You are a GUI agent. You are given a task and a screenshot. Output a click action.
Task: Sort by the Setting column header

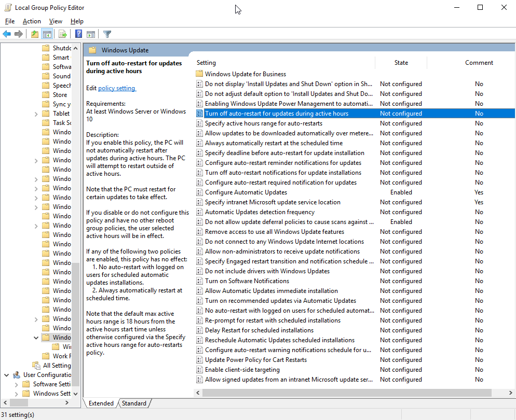coord(284,62)
